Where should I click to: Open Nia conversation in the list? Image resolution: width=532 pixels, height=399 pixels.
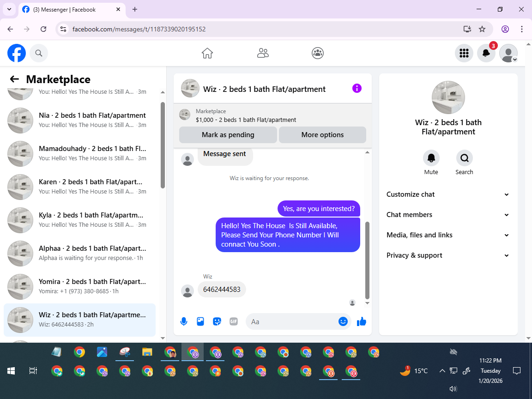(x=79, y=120)
